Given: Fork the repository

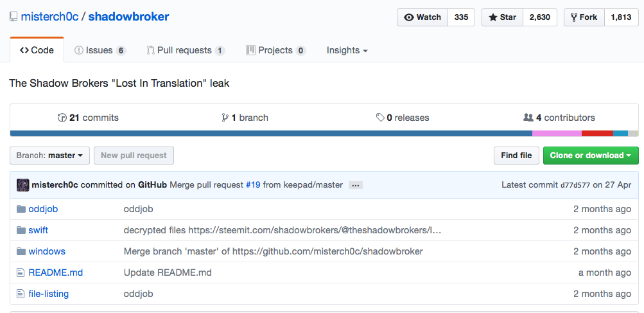Looking at the screenshot, I should (x=584, y=17).
